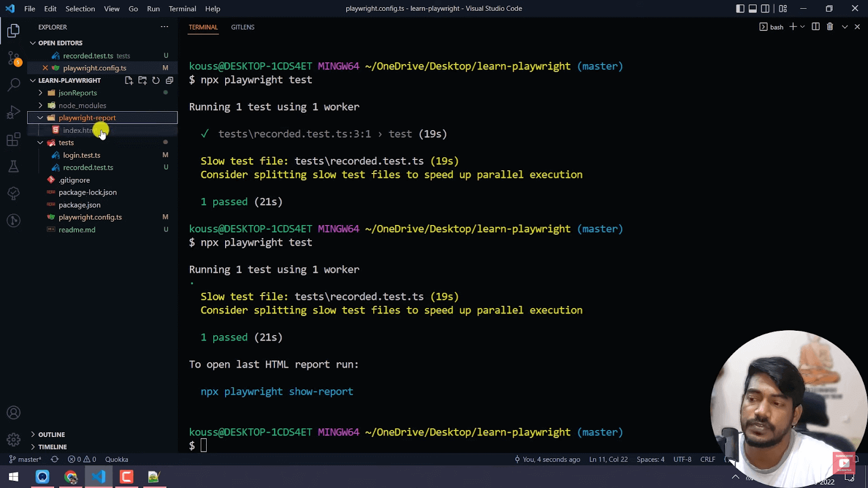868x488 pixels.
Task: Open the Testing panel
Action: pyautogui.click(x=13, y=166)
